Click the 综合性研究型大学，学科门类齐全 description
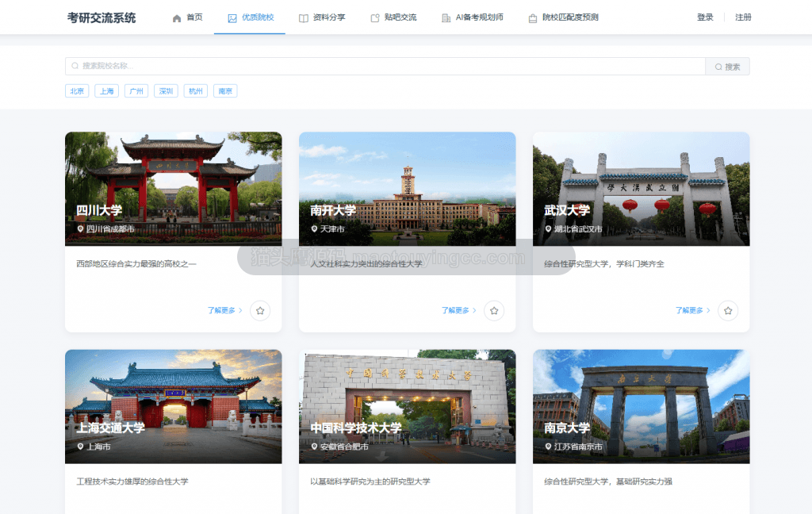The height and width of the screenshot is (514, 812). (x=603, y=263)
